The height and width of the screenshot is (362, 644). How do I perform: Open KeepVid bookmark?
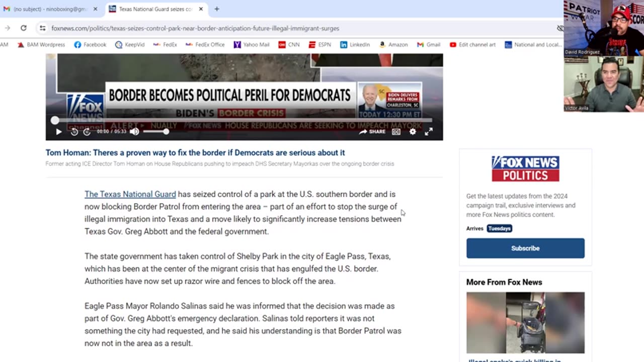pyautogui.click(x=130, y=45)
